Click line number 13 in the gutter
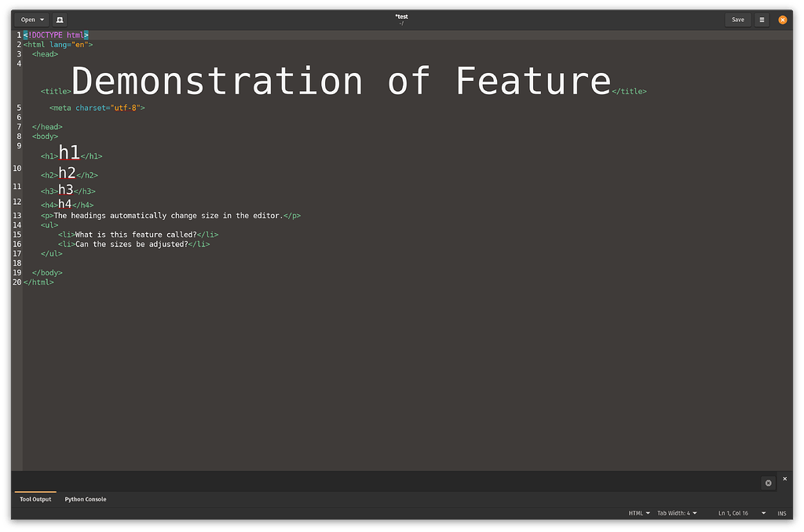The image size is (804, 532). coord(16,215)
